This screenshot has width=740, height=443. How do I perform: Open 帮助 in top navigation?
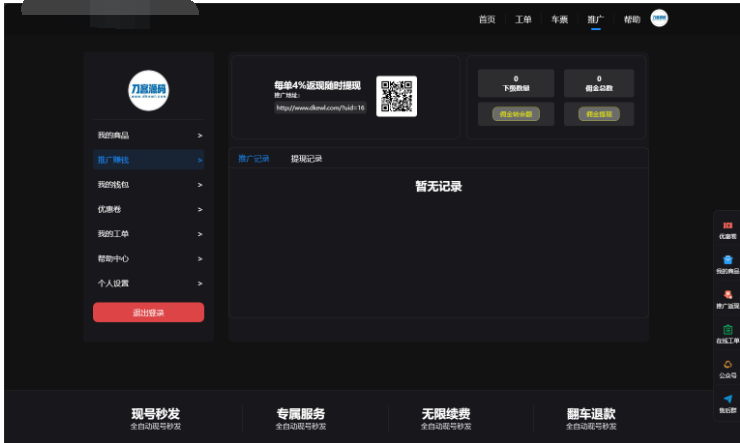632,19
